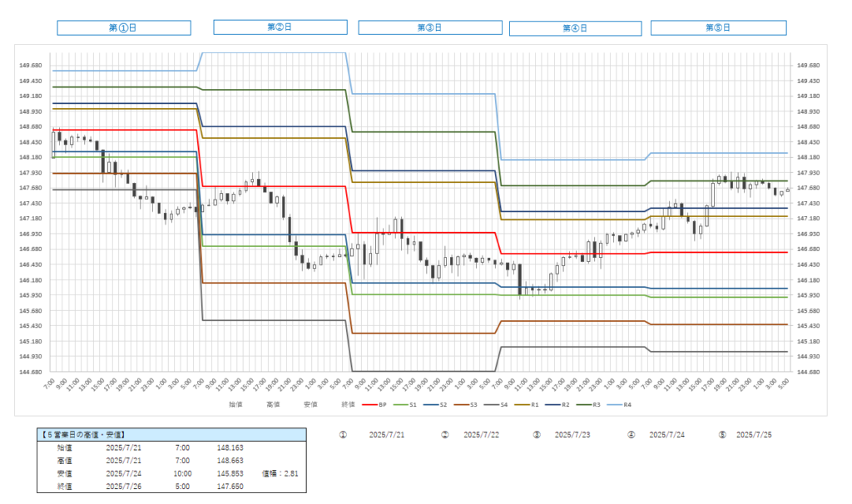Image resolution: width=852 pixels, height=504 pixels.
Task: Select the 148.663 high value cell
Action: pyautogui.click(x=230, y=460)
